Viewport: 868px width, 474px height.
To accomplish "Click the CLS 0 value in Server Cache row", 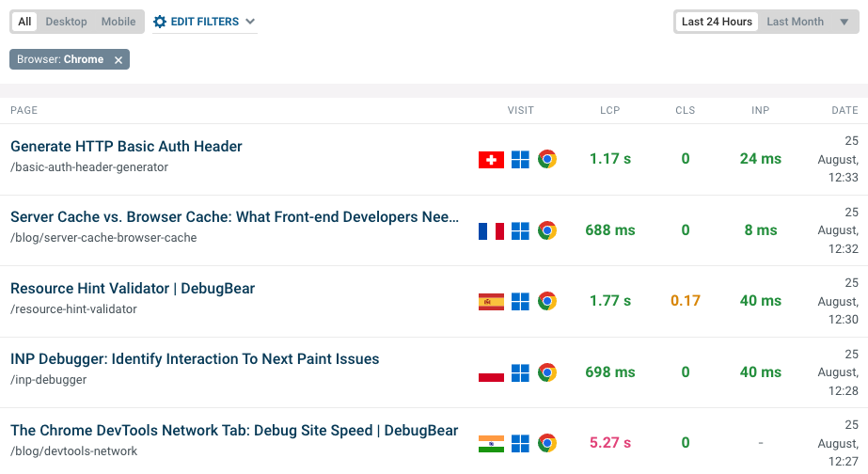I will pos(686,229).
